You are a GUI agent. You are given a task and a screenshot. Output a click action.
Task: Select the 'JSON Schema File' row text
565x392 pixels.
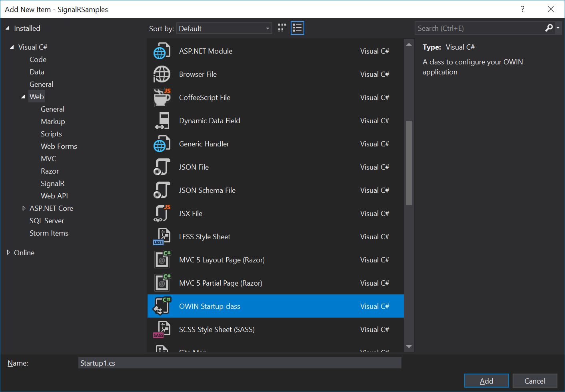coord(207,190)
